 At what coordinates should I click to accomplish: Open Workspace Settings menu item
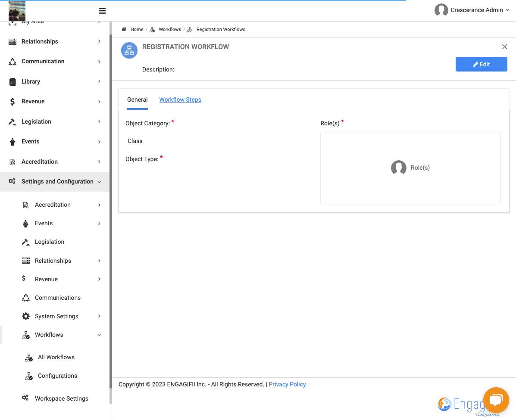[x=62, y=398]
